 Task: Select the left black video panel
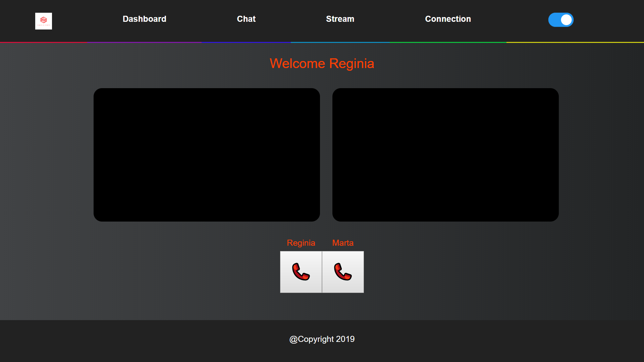pos(207,155)
